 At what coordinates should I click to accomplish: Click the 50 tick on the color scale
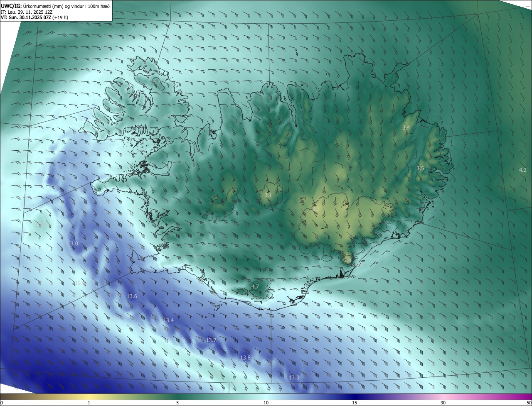[x=529, y=403]
